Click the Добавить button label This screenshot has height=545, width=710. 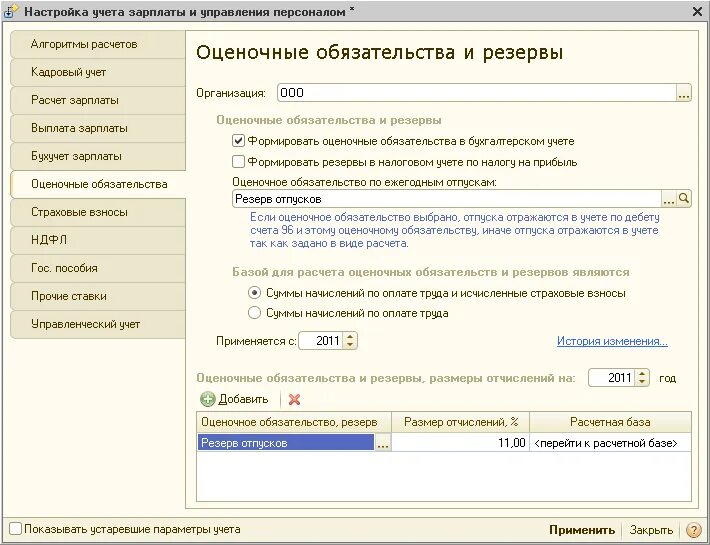coord(243,399)
